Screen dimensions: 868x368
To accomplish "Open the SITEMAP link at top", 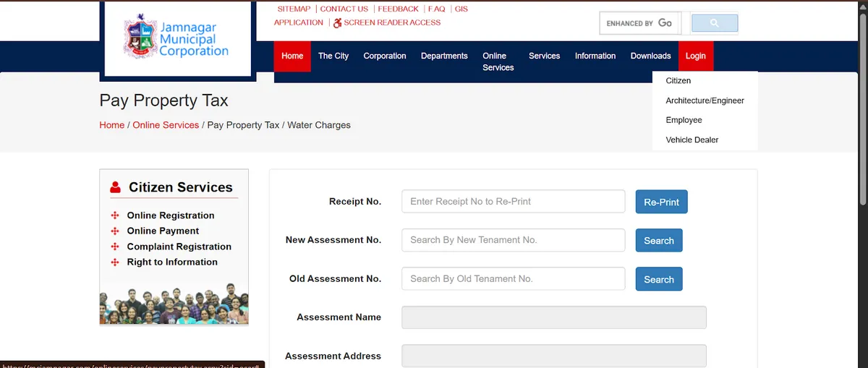I will pyautogui.click(x=294, y=9).
